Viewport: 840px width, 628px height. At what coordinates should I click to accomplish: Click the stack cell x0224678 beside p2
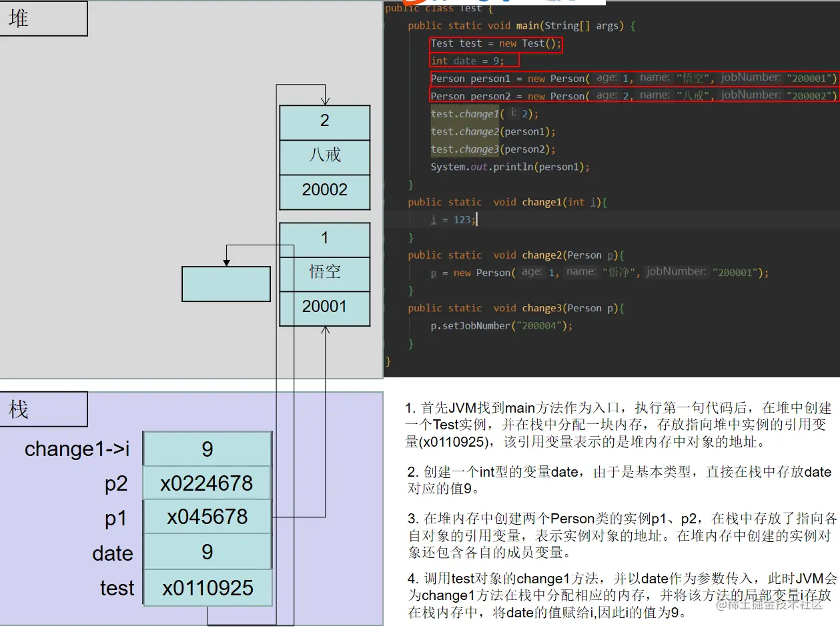coord(206,483)
